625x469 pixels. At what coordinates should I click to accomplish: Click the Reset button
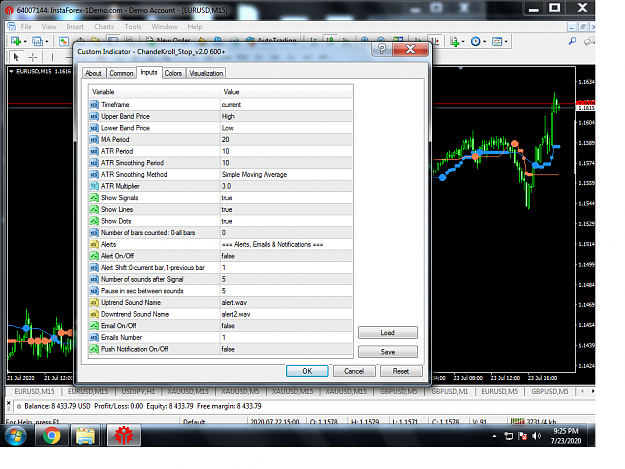tap(401, 371)
